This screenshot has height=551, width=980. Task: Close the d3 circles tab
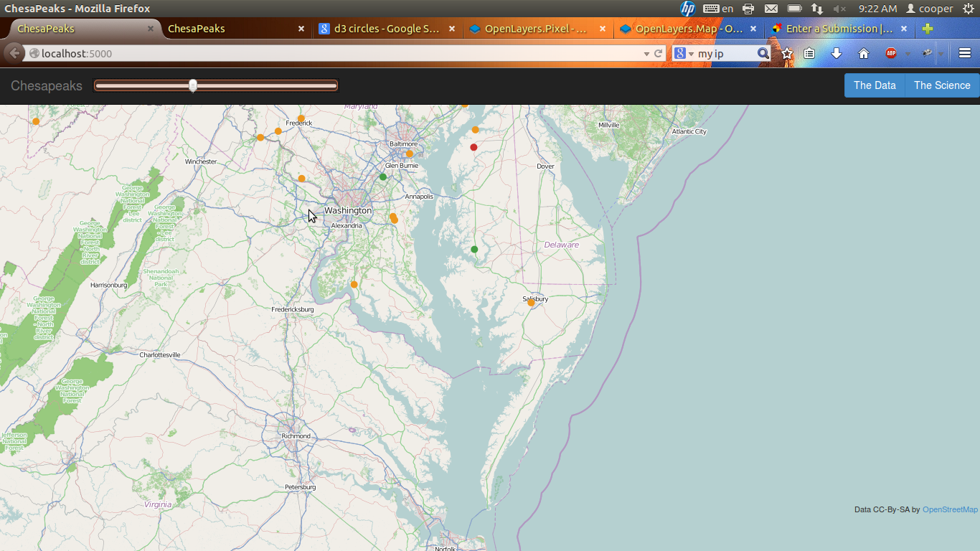pos(452,29)
